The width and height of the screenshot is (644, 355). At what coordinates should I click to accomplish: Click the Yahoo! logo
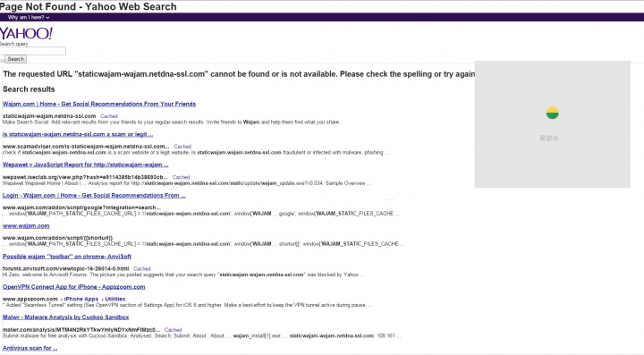tap(26, 34)
